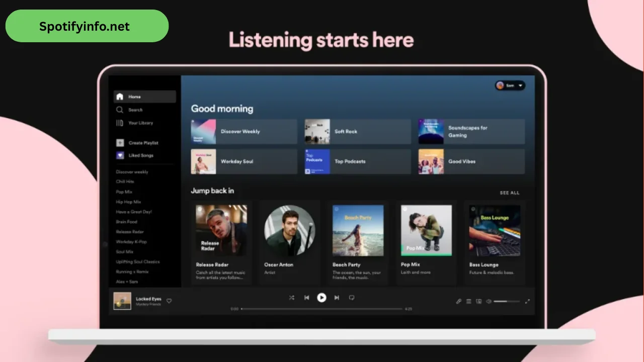Viewport: 644px width, 362px height.
Task: Click the 'Locked Eyes' song title
Action: click(148, 299)
